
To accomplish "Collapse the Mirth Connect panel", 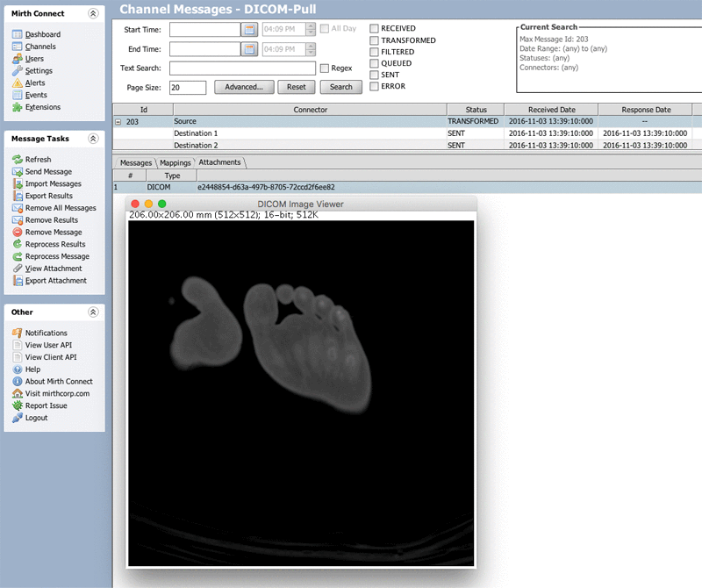I will 93,14.
